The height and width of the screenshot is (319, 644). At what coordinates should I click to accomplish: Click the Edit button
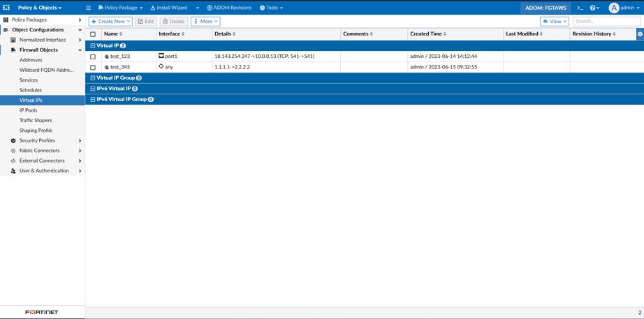click(146, 22)
